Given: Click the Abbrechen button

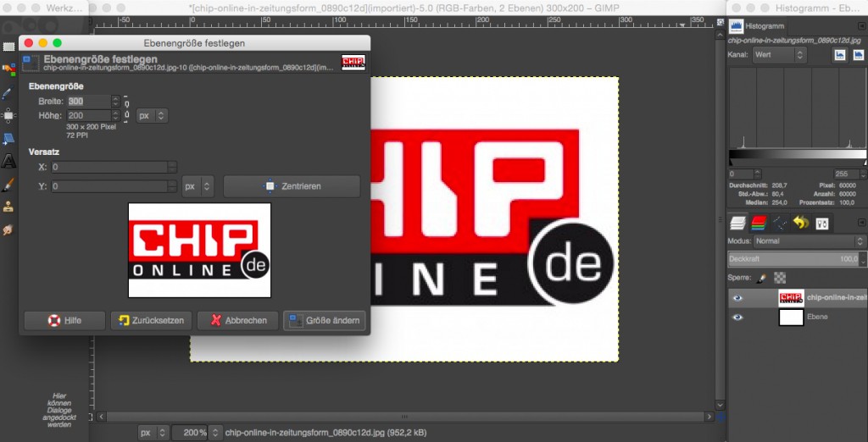Looking at the screenshot, I should point(238,321).
